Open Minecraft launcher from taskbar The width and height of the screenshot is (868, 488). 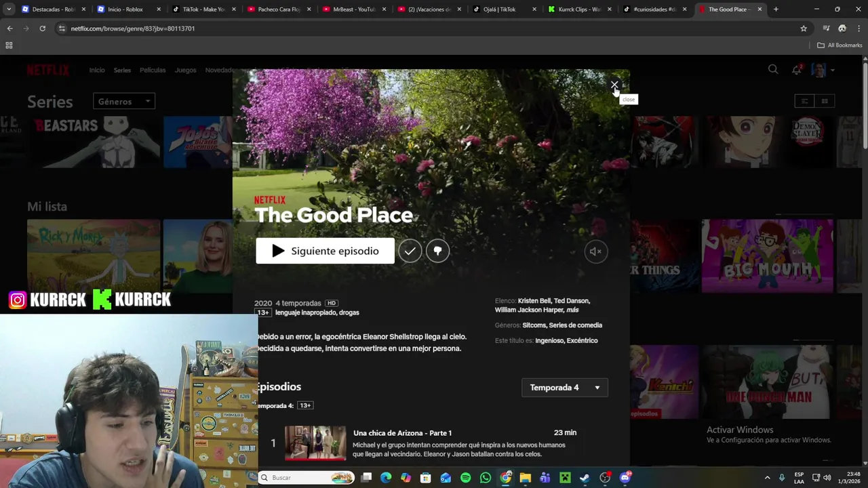(565, 478)
